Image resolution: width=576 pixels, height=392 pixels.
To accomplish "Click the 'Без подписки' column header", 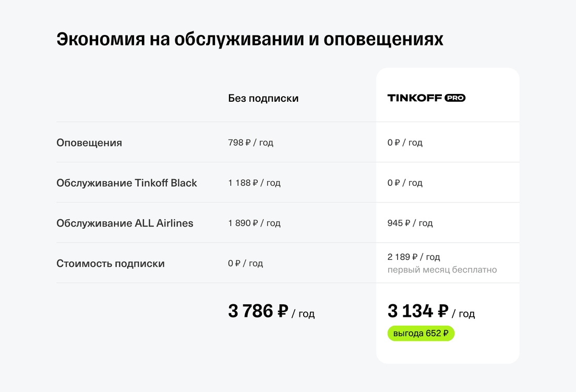I will [263, 98].
